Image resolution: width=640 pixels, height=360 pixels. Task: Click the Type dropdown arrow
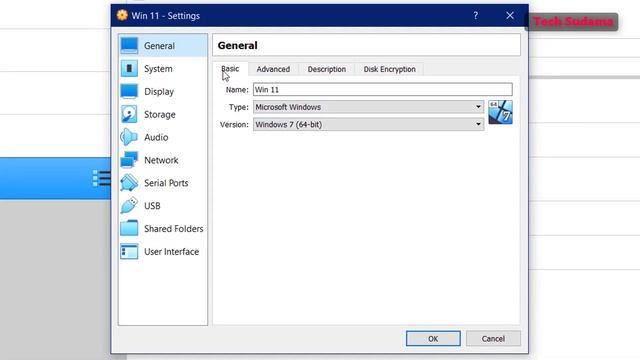pos(478,107)
